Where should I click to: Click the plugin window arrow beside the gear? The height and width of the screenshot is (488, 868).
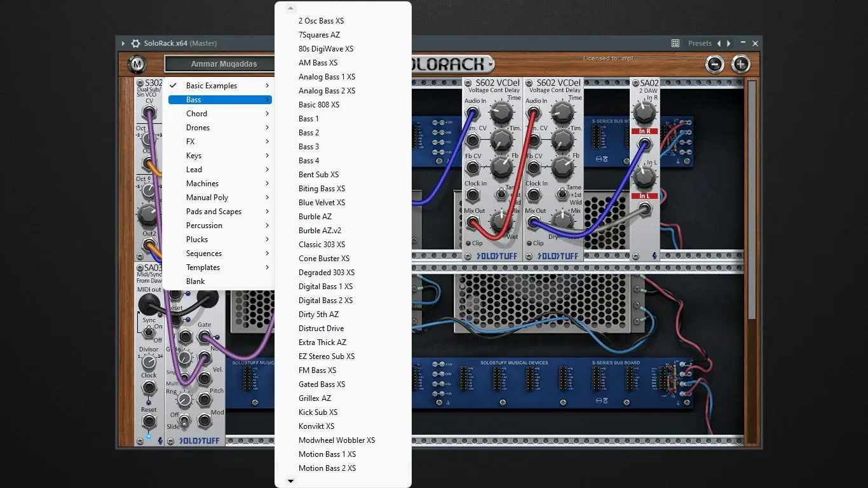point(123,43)
